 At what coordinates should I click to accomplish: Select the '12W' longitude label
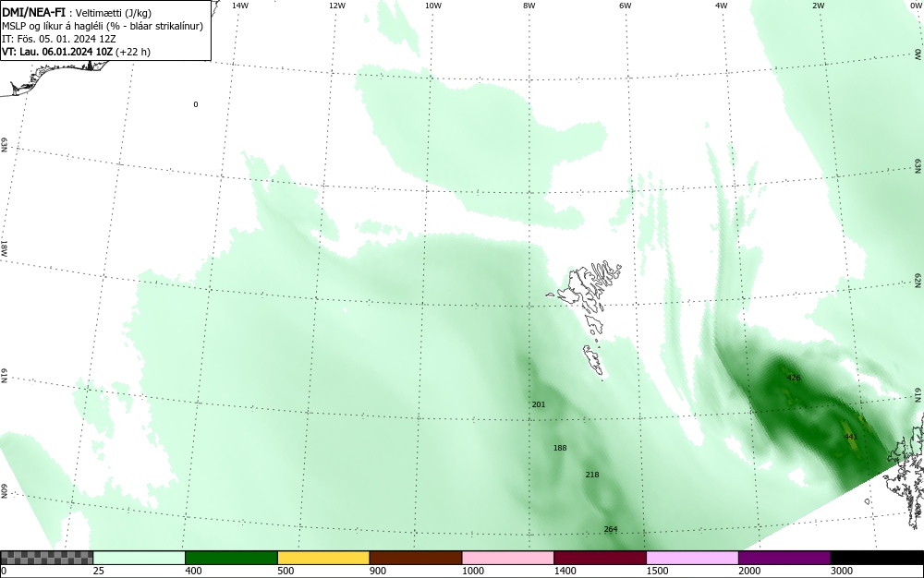pyautogui.click(x=337, y=6)
